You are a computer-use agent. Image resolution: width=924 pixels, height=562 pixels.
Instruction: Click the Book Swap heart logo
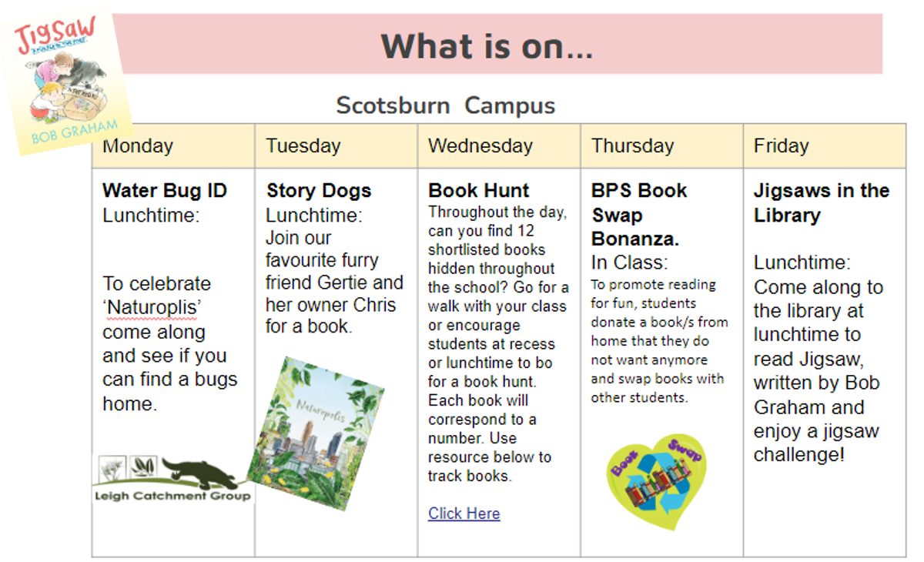[657, 481]
